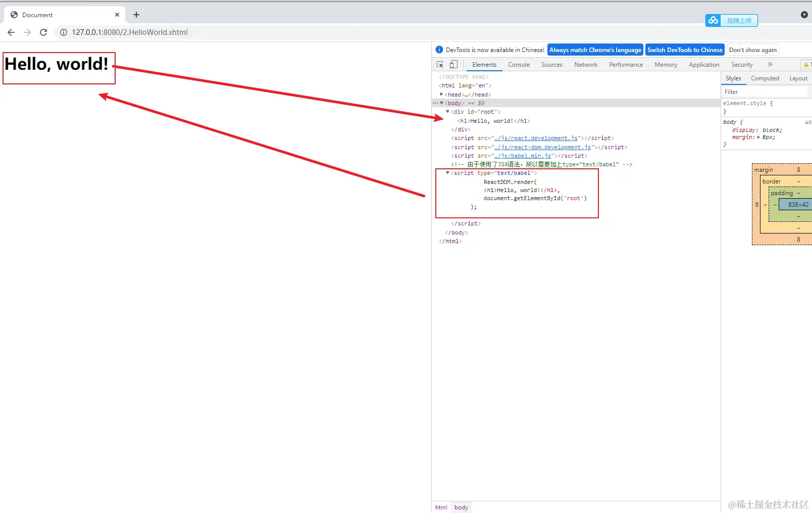The image size is (812, 513).
Task: Collapse the body element node
Action: point(441,103)
